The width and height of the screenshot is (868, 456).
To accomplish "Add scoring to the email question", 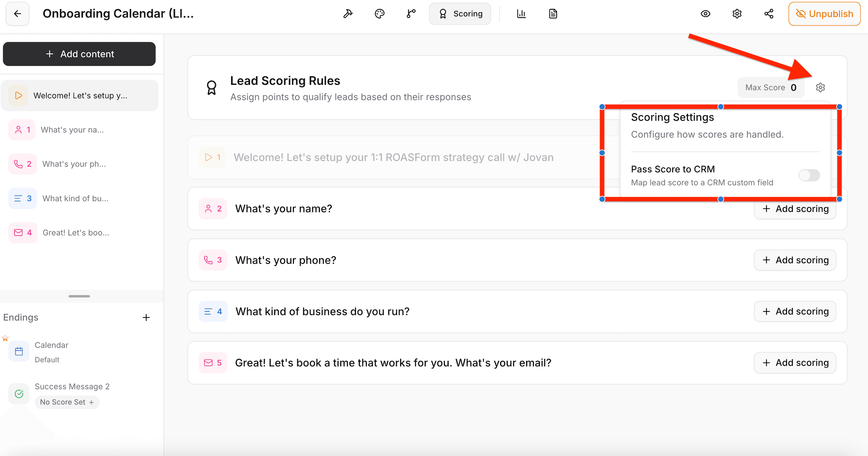I will point(795,363).
